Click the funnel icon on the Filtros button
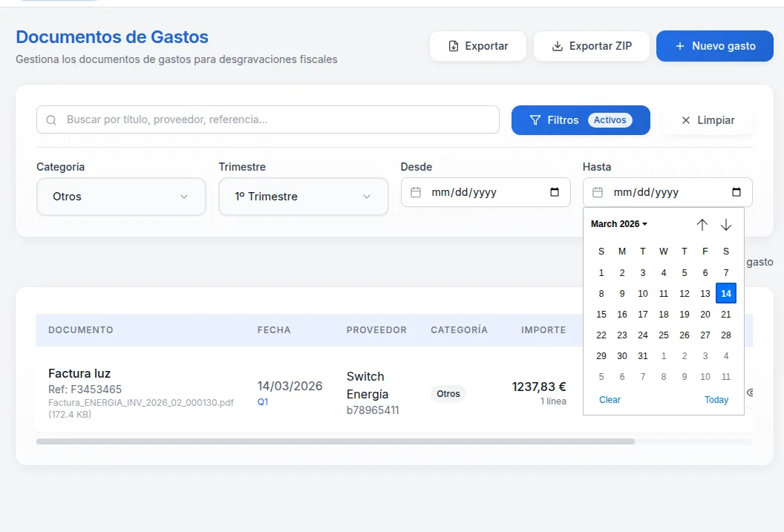 [x=535, y=119]
